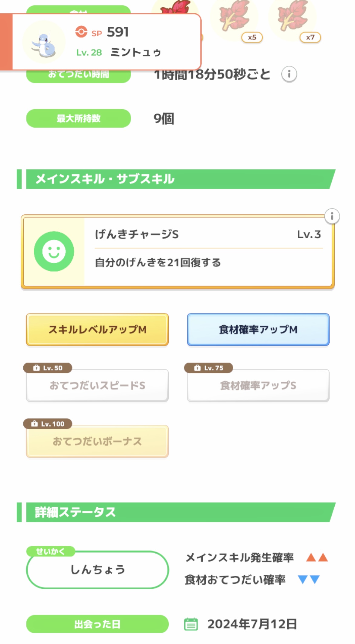Select the スキルレベルアップM sub skill
The image size is (355, 644).
click(x=97, y=330)
